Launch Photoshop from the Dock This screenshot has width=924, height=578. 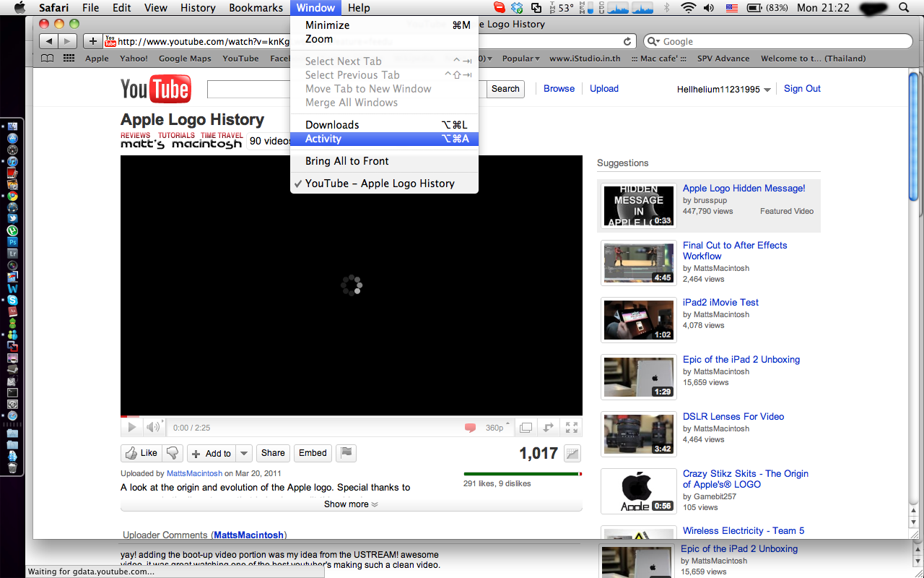(x=12, y=242)
